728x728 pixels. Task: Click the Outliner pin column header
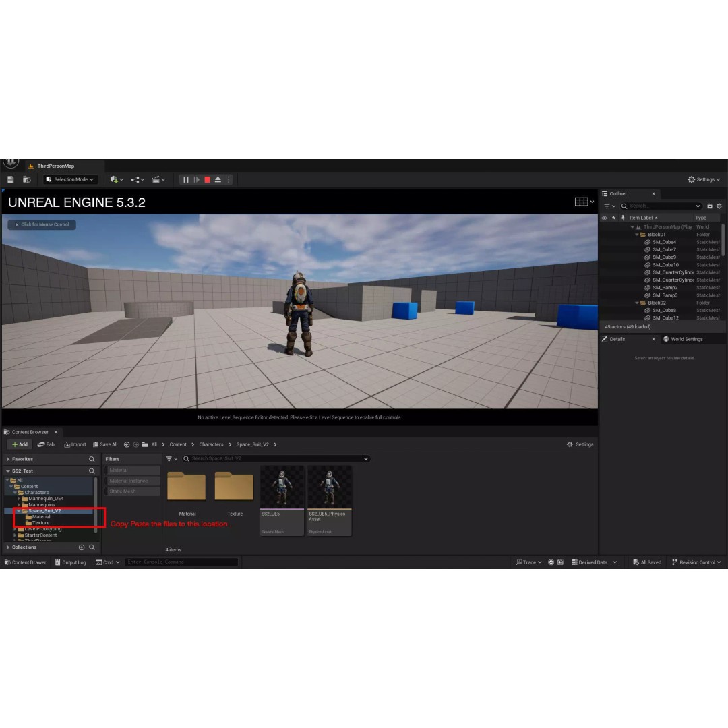point(623,218)
